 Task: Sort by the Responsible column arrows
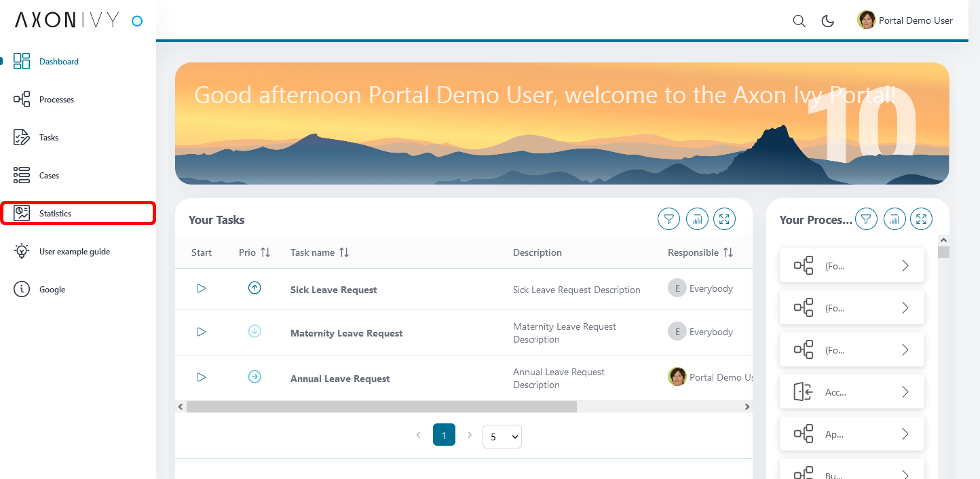pos(728,252)
